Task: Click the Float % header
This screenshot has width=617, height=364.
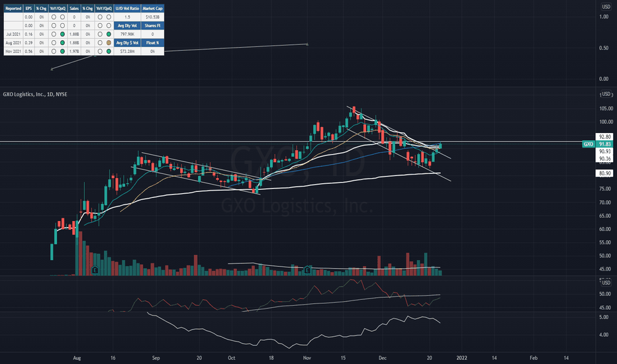Action: (152, 42)
